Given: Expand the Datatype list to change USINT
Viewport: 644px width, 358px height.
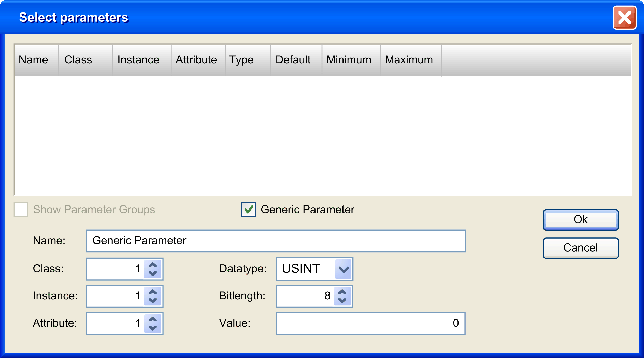Looking at the screenshot, I should [344, 269].
